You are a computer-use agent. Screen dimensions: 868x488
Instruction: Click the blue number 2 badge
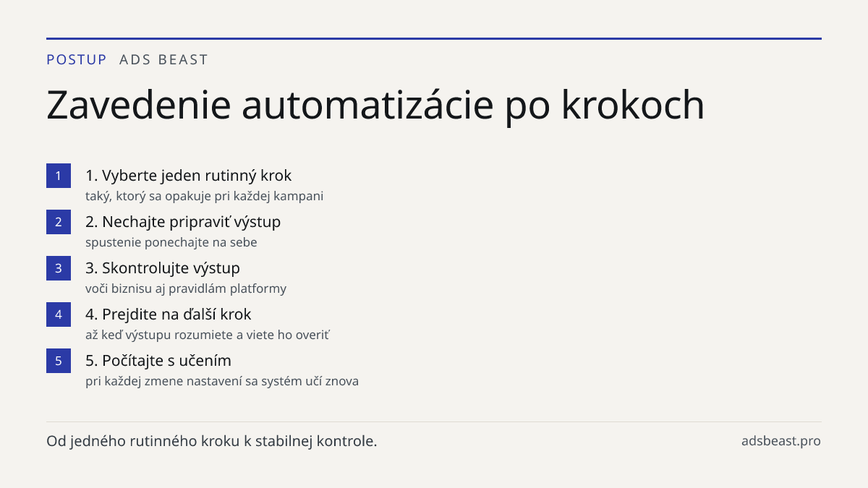click(x=59, y=222)
